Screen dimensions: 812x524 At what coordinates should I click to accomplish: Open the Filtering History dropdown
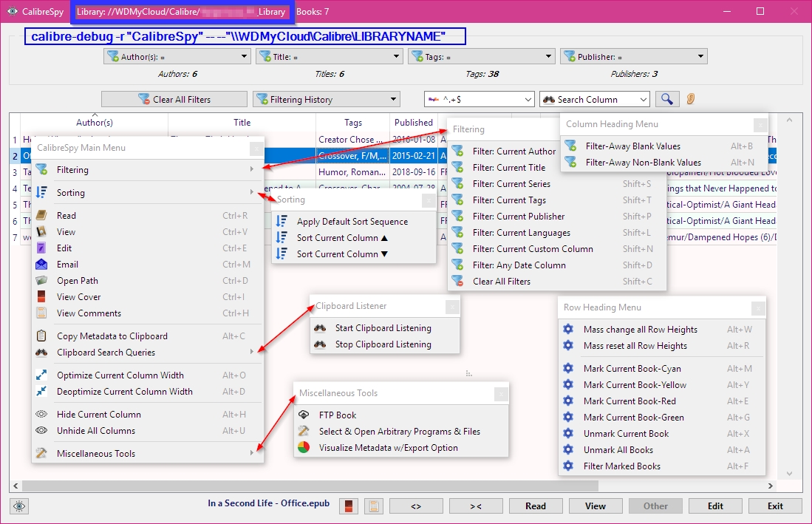tap(327, 99)
